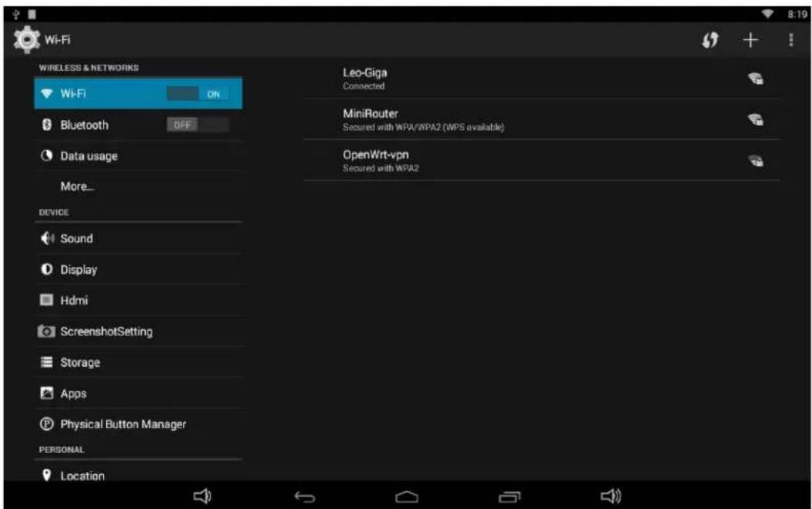The height and width of the screenshot is (509, 812).
Task: Tap the volume up navigation icon
Action: point(611,496)
